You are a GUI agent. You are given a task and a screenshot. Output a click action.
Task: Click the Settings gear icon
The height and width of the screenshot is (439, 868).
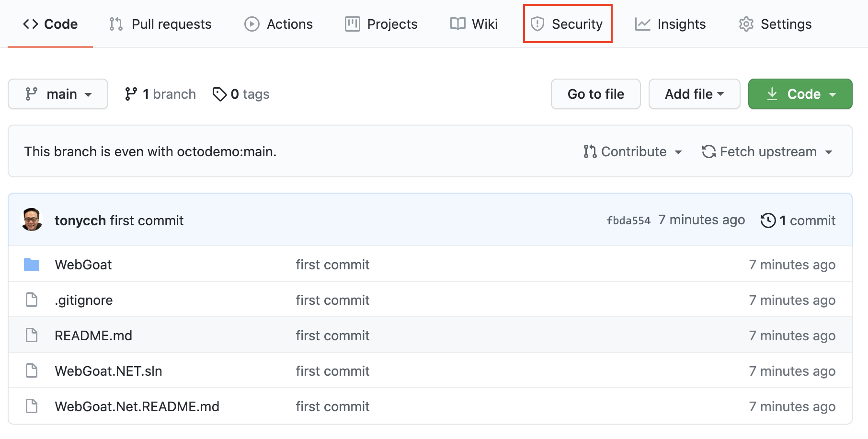pos(746,24)
